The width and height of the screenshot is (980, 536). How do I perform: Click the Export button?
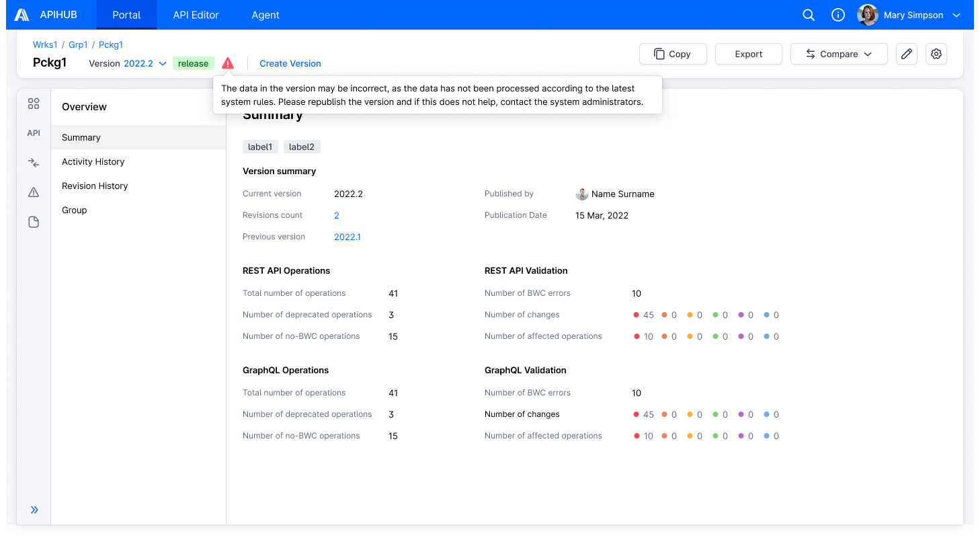[x=749, y=54]
